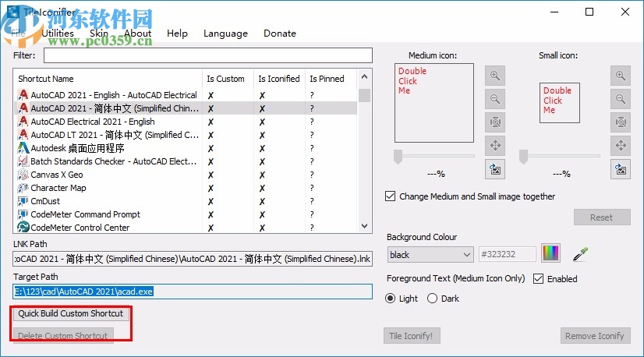Select the CmDust shortcut row

pyautogui.click(x=186, y=201)
